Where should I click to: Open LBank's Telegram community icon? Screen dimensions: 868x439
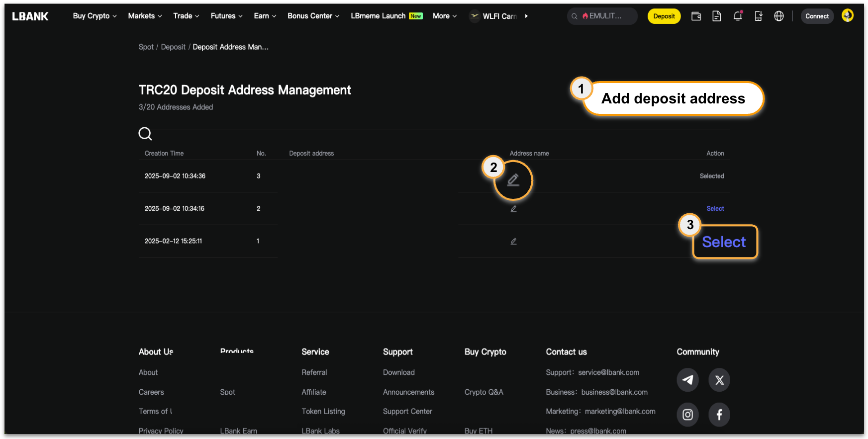(x=687, y=380)
